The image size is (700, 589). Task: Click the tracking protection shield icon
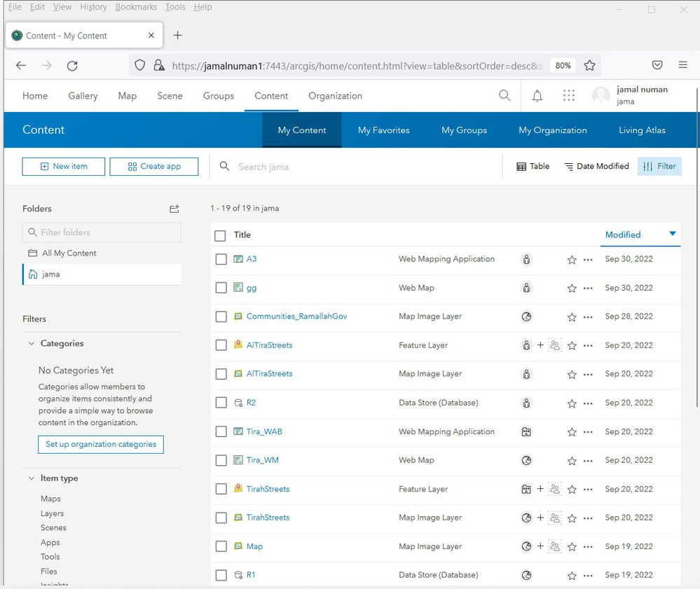(139, 65)
